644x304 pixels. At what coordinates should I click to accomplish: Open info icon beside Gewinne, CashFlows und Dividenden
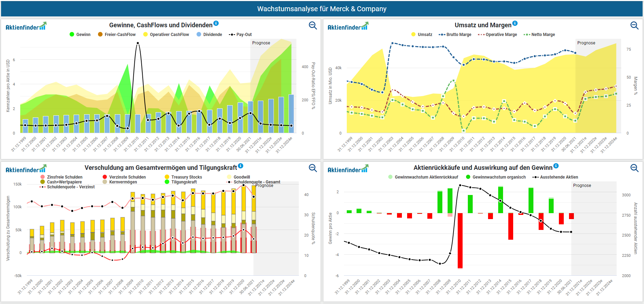[x=216, y=23]
